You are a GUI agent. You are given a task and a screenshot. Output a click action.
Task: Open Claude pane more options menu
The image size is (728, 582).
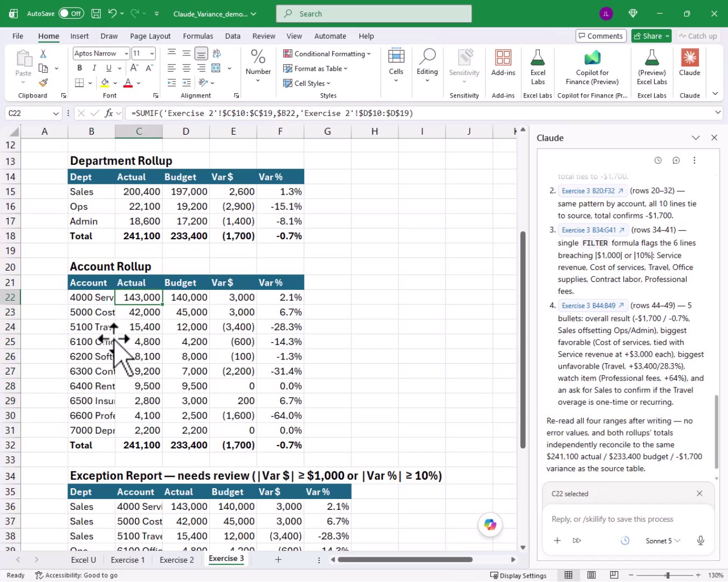coord(695,160)
